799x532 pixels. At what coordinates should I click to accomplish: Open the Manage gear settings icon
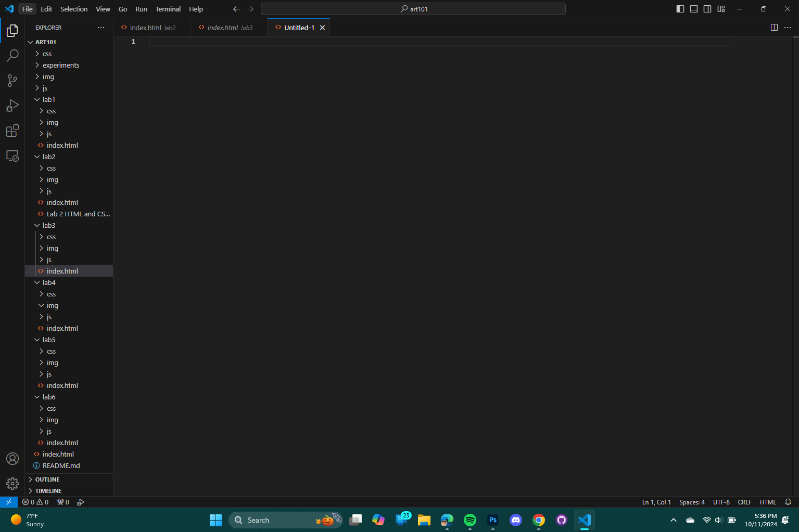pyautogui.click(x=12, y=484)
